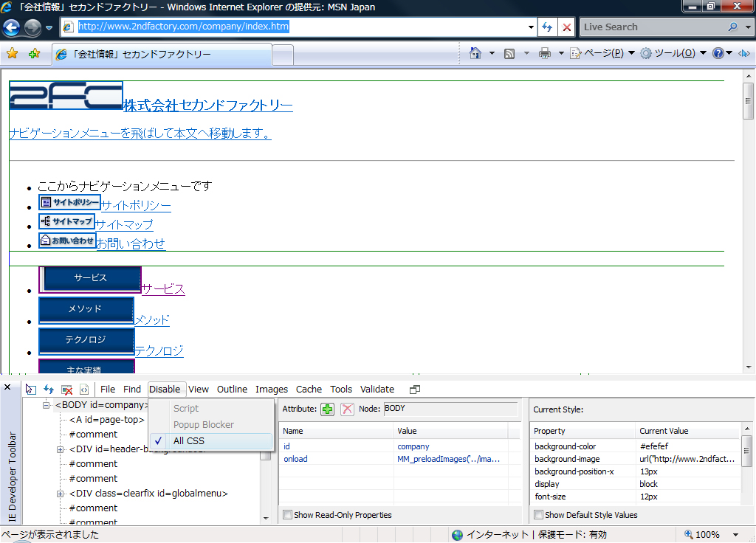Click the blue Help question mark icon
Image resolution: width=756 pixels, height=543 pixels.
718,53
